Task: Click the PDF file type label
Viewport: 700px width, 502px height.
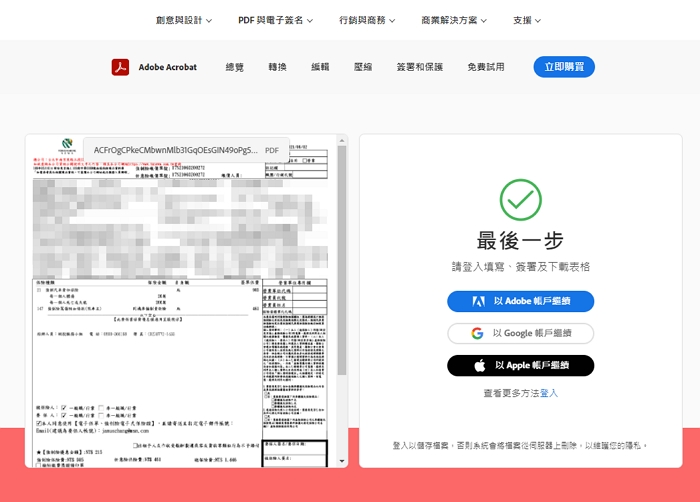Action: [x=272, y=151]
